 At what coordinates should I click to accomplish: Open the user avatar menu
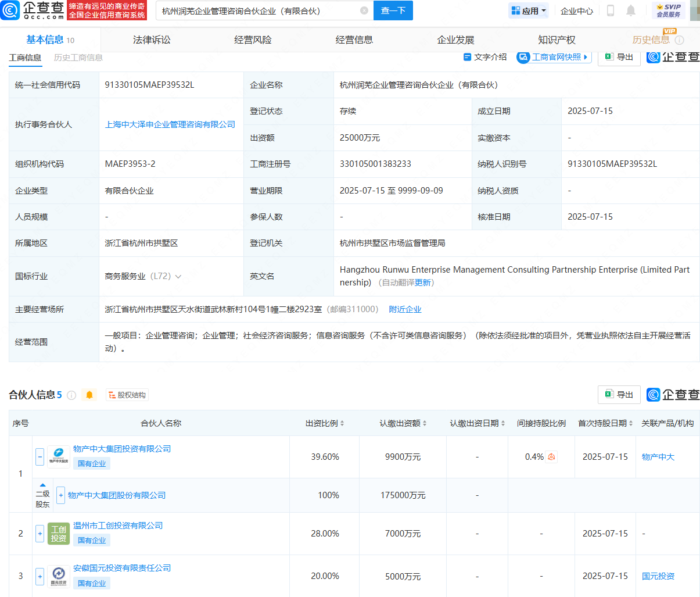[695, 10]
